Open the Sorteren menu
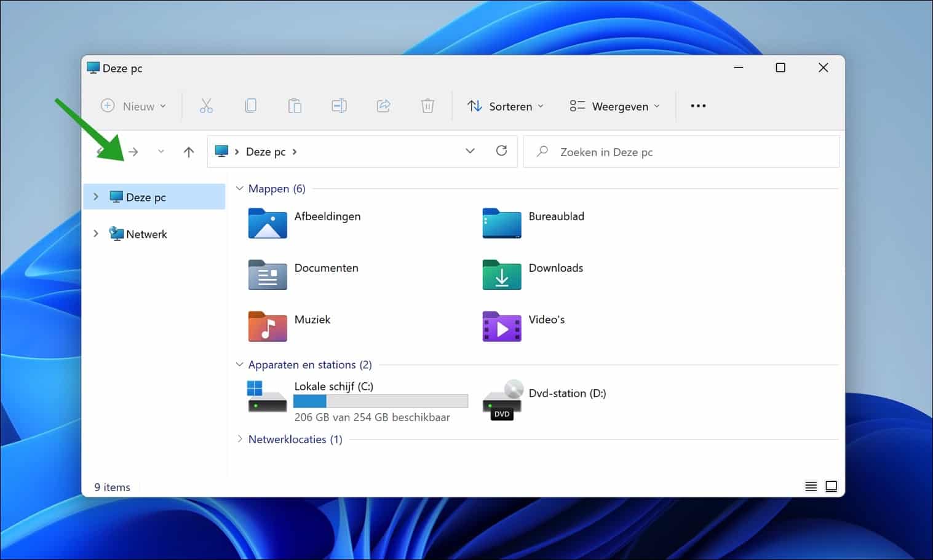The width and height of the screenshot is (933, 560). [x=506, y=106]
